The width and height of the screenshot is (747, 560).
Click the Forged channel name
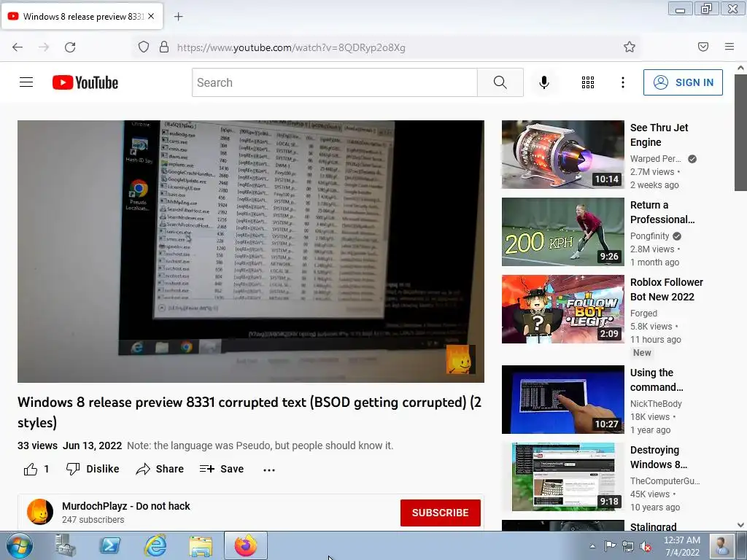click(643, 313)
